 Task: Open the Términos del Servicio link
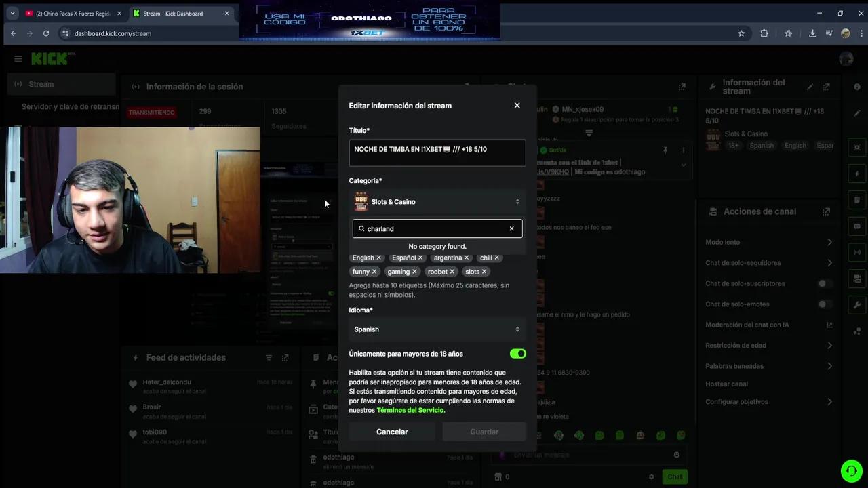click(x=410, y=410)
